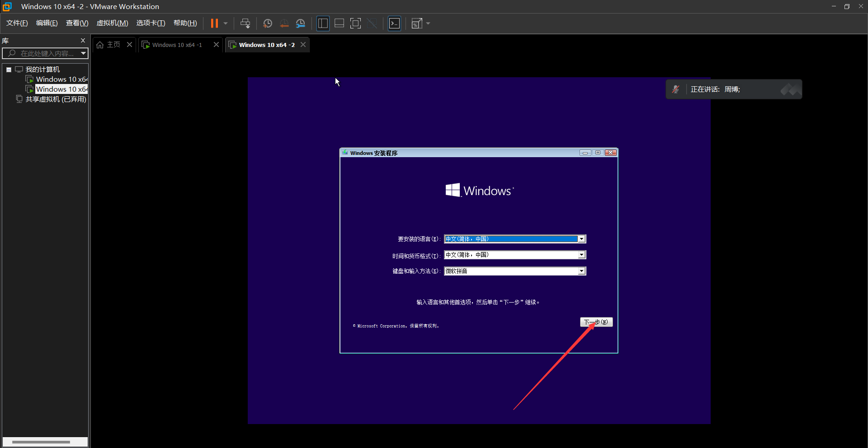Toggle the console view button

[x=395, y=23]
